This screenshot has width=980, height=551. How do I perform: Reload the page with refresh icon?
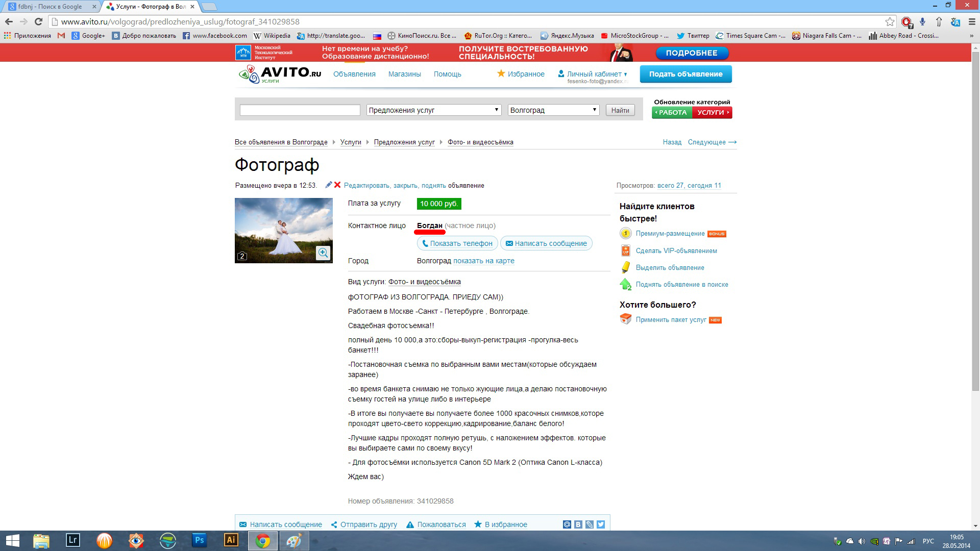pos(38,21)
